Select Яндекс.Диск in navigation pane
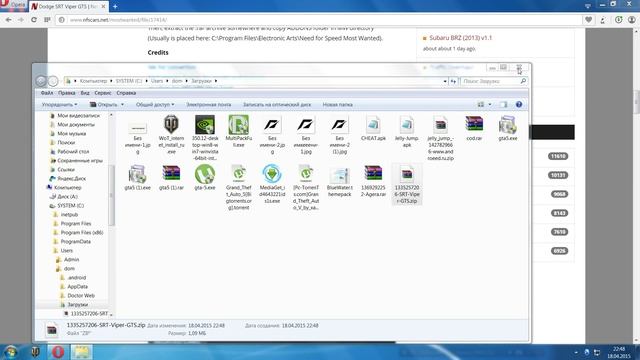 coord(71,179)
